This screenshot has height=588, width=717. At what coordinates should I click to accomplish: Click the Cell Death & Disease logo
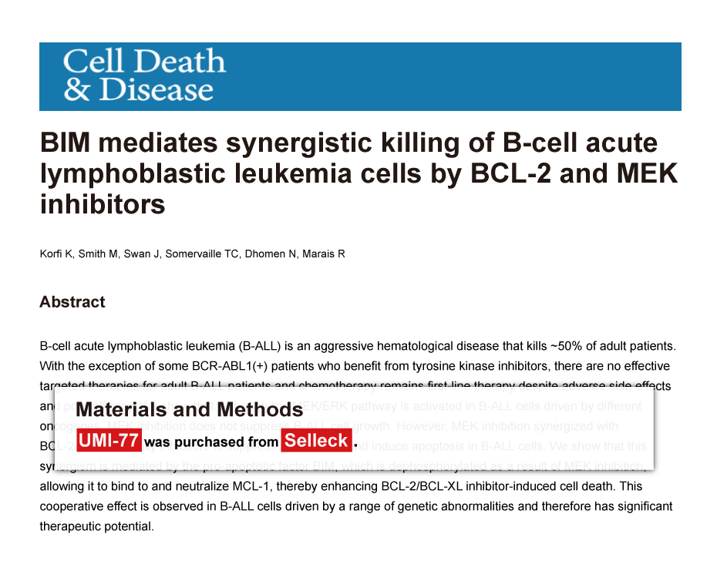click(144, 75)
